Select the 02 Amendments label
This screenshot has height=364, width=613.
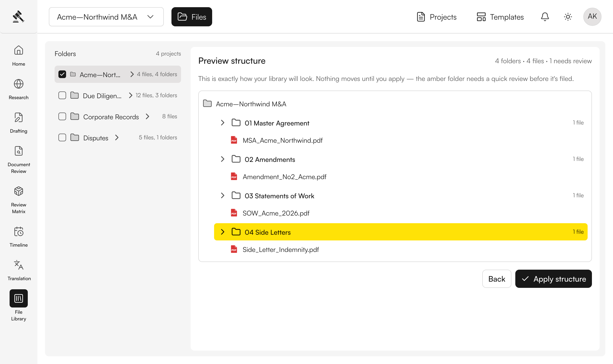270,159
